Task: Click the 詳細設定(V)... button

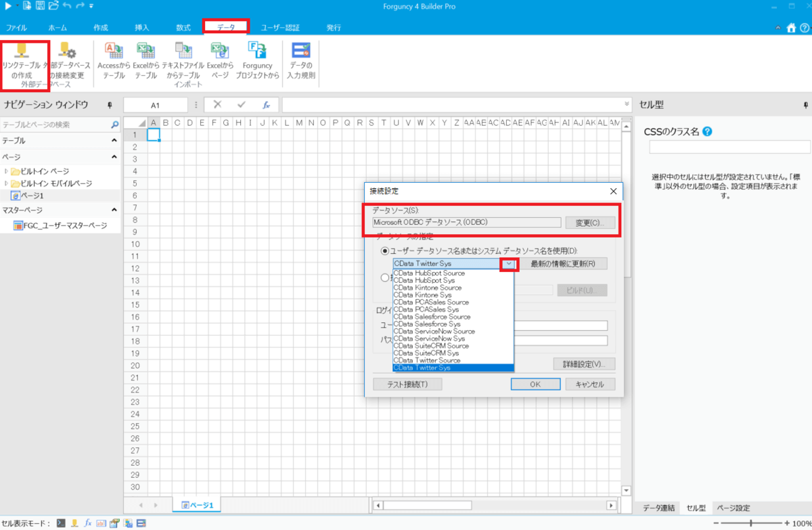Action: (x=584, y=364)
